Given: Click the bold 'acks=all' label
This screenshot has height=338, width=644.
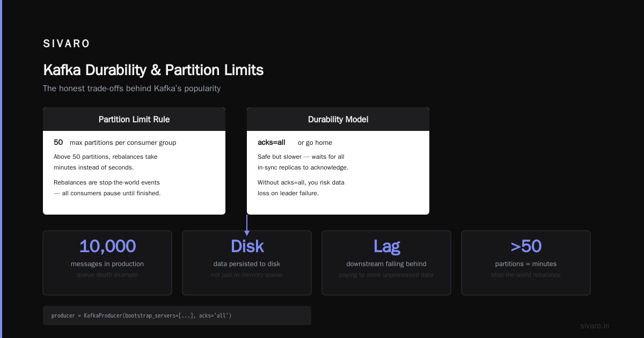Looking at the screenshot, I should (272, 142).
